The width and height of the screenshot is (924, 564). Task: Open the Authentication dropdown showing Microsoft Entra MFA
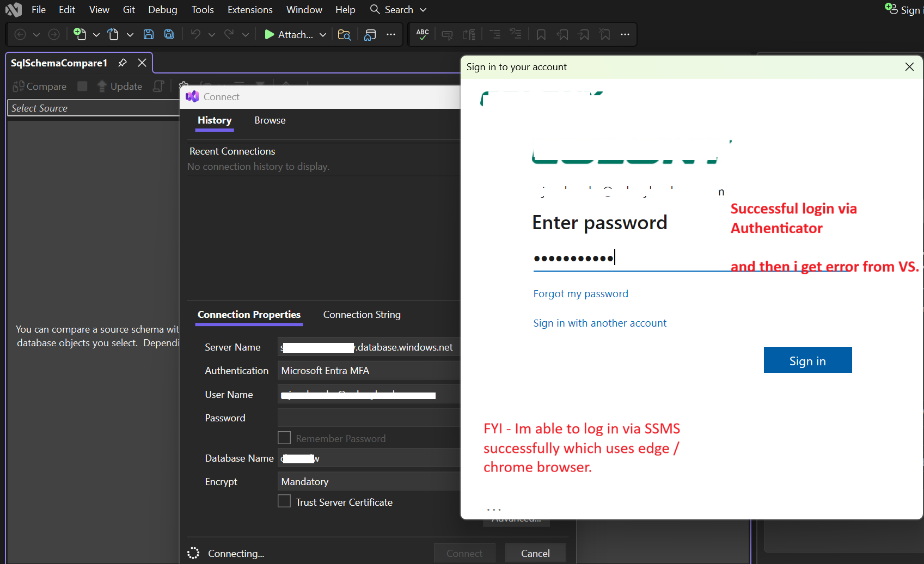point(369,370)
